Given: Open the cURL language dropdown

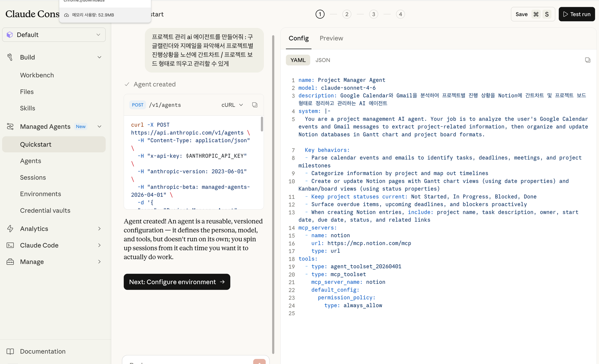Looking at the screenshot, I should tap(232, 105).
